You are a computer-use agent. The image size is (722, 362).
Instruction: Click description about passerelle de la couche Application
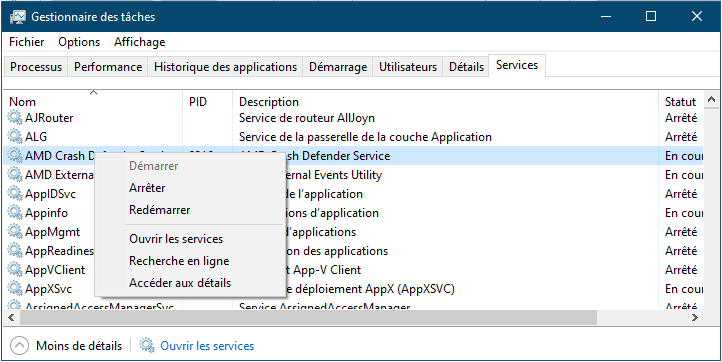(365, 137)
